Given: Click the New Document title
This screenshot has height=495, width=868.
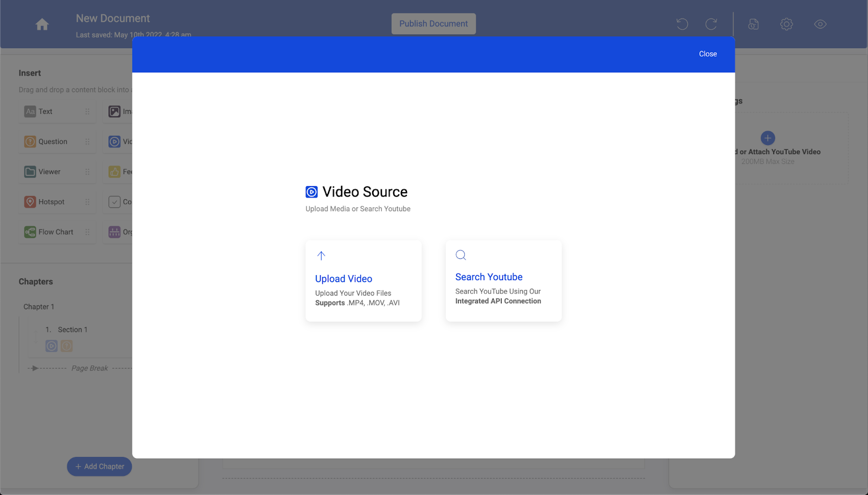Looking at the screenshot, I should [x=113, y=18].
